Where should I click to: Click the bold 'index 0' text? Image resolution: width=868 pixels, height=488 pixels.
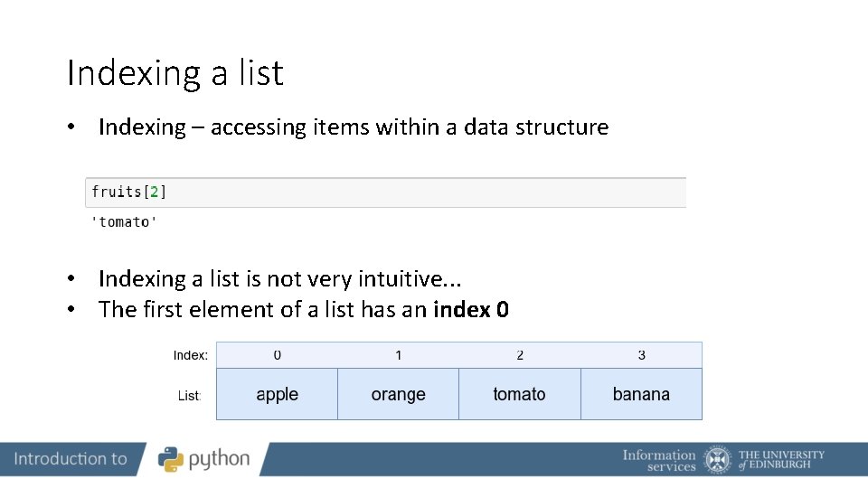pos(471,310)
